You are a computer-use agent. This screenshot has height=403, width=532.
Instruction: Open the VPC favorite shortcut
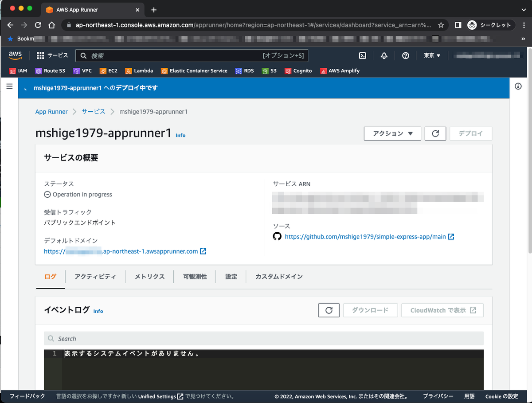(x=82, y=71)
